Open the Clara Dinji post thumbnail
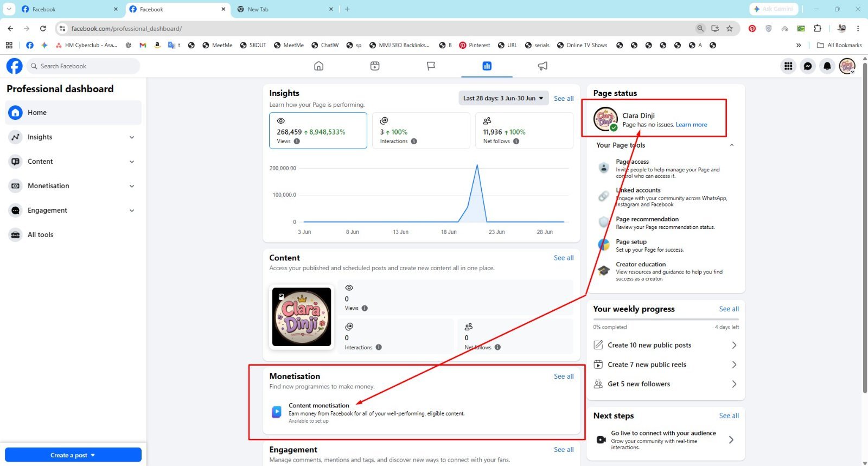The width and height of the screenshot is (868, 466). (x=302, y=317)
